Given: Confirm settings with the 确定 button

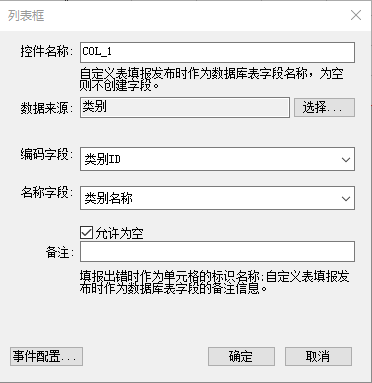Looking at the screenshot, I should coord(241,356).
